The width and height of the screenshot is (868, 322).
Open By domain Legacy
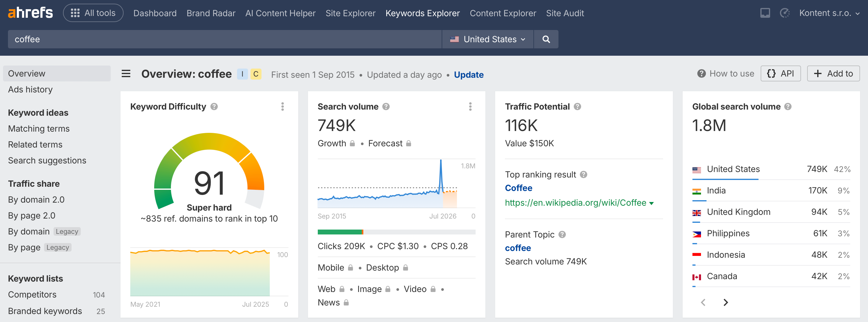click(44, 231)
